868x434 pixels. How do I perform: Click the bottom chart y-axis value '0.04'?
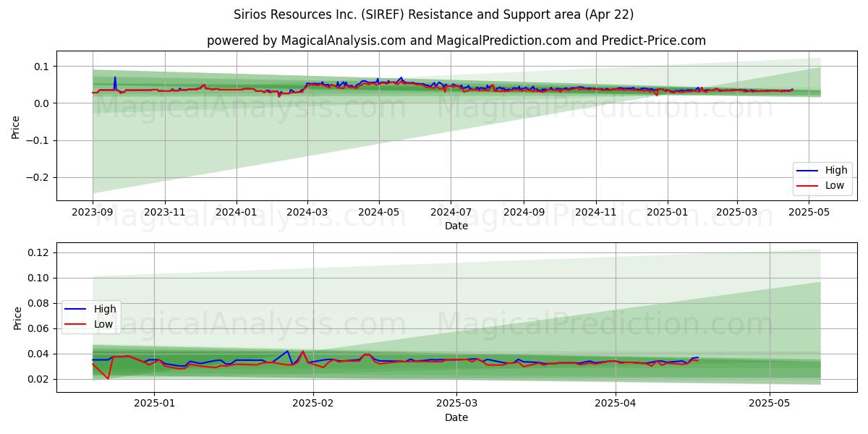click(x=39, y=354)
